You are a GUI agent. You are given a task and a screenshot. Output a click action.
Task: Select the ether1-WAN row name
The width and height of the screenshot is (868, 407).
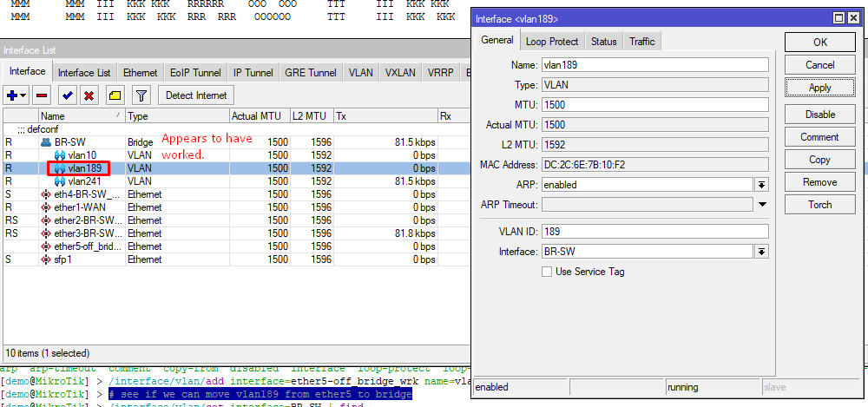80,207
